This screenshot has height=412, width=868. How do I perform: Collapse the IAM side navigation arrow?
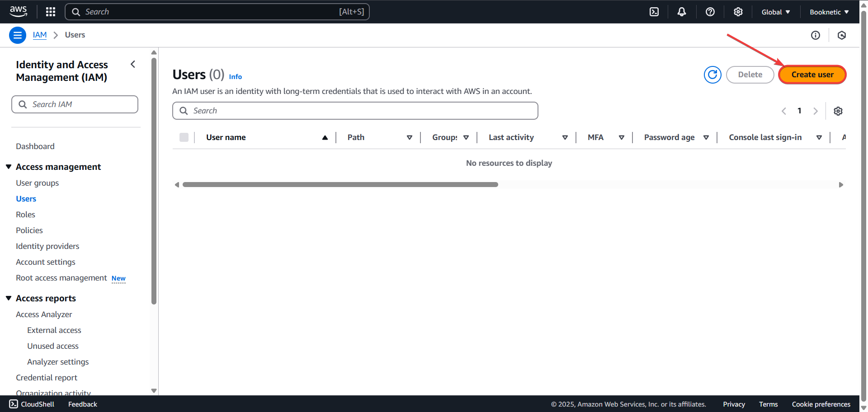pos(133,64)
